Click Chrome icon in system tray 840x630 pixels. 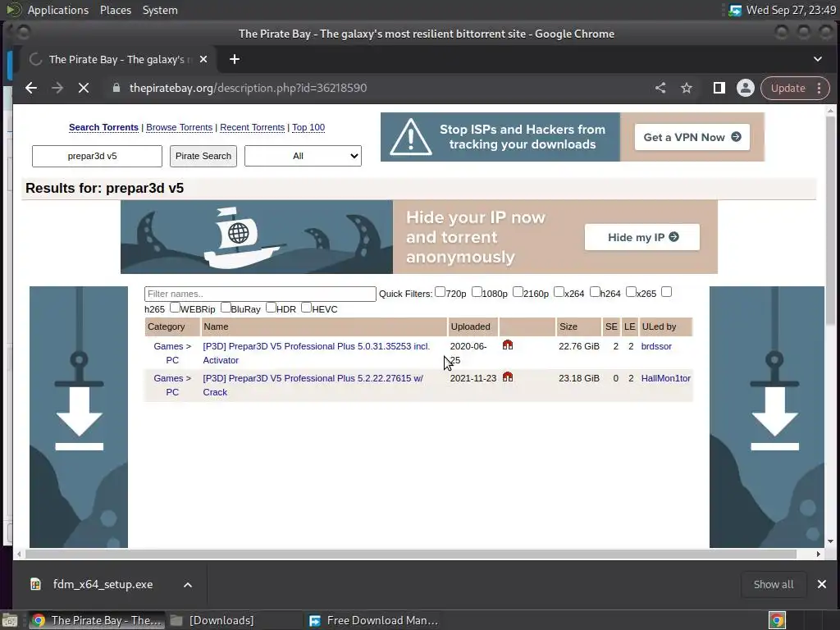click(777, 620)
